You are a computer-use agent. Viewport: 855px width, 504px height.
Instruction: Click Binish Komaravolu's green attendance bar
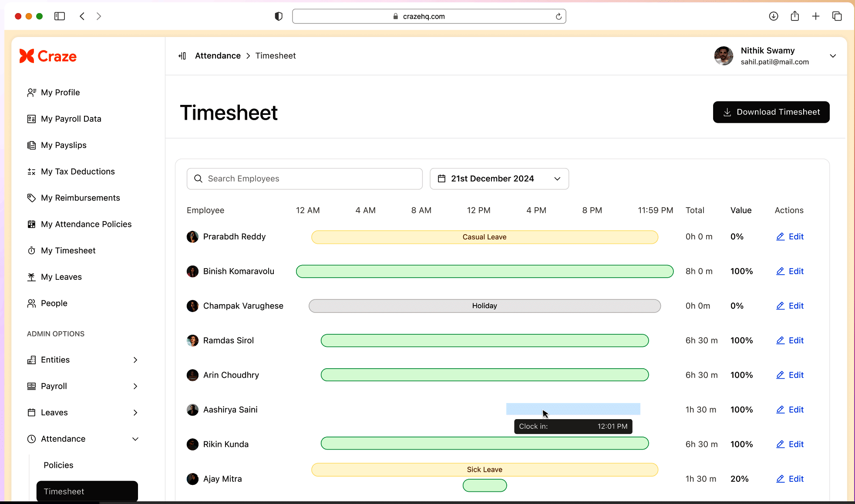pyautogui.click(x=485, y=272)
